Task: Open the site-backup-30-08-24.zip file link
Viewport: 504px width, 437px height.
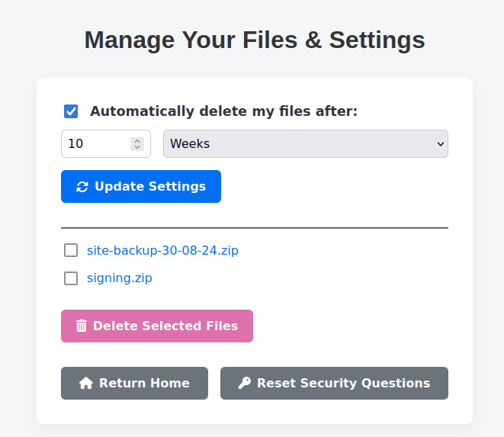Action: (162, 250)
